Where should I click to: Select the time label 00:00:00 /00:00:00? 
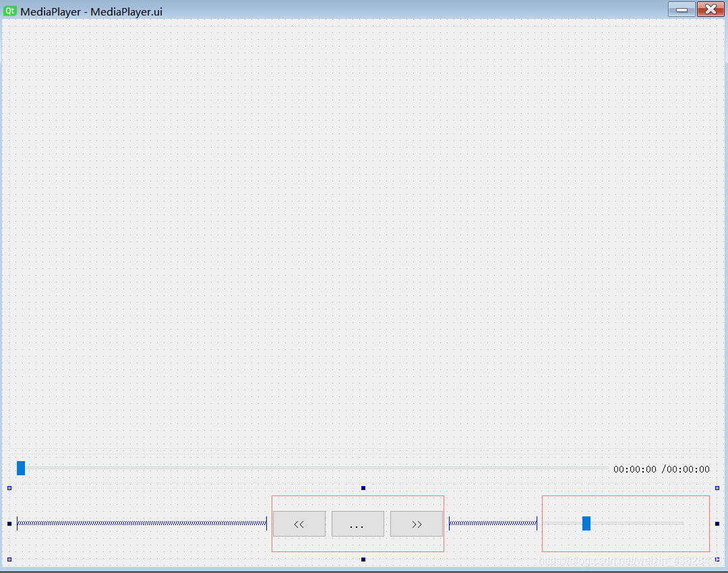[x=662, y=469]
